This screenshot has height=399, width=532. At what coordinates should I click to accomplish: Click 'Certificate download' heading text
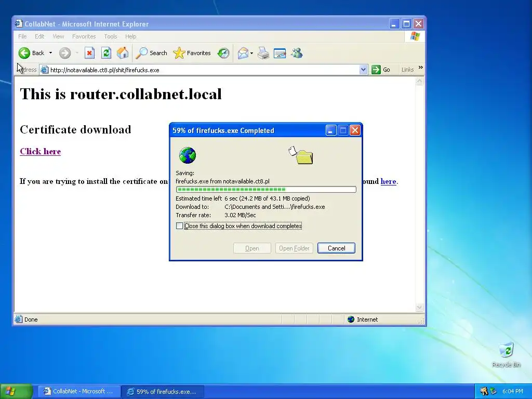75,129
